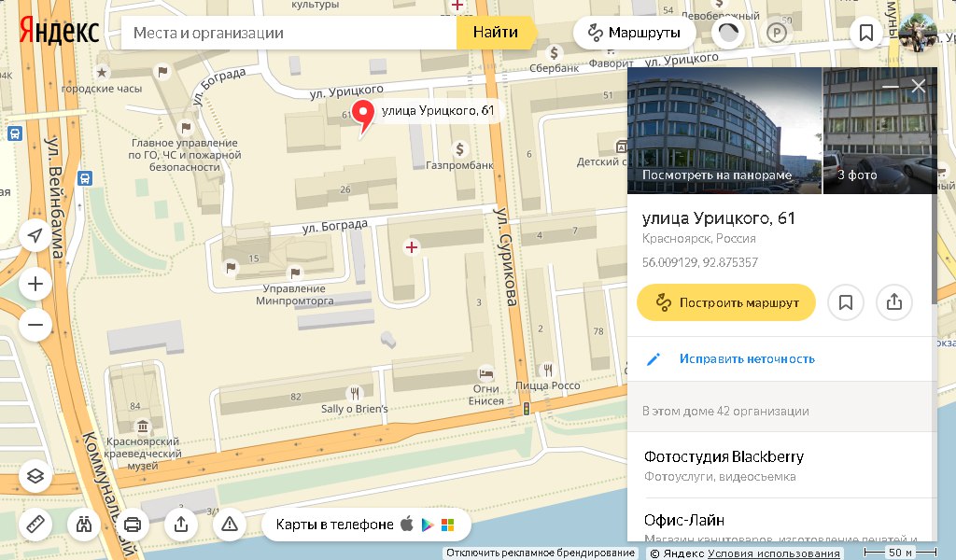Open the map layers selector

pyautogui.click(x=35, y=476)
